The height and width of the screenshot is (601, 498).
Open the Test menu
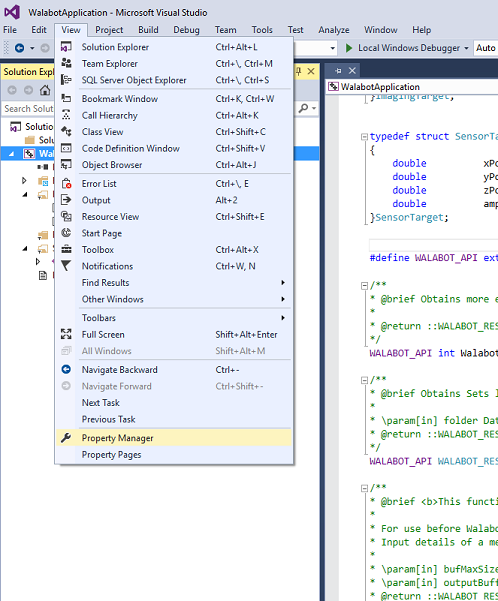[x=296, y=30]
